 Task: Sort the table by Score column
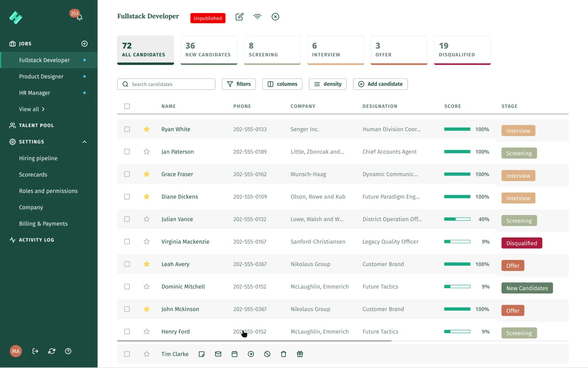452,106
